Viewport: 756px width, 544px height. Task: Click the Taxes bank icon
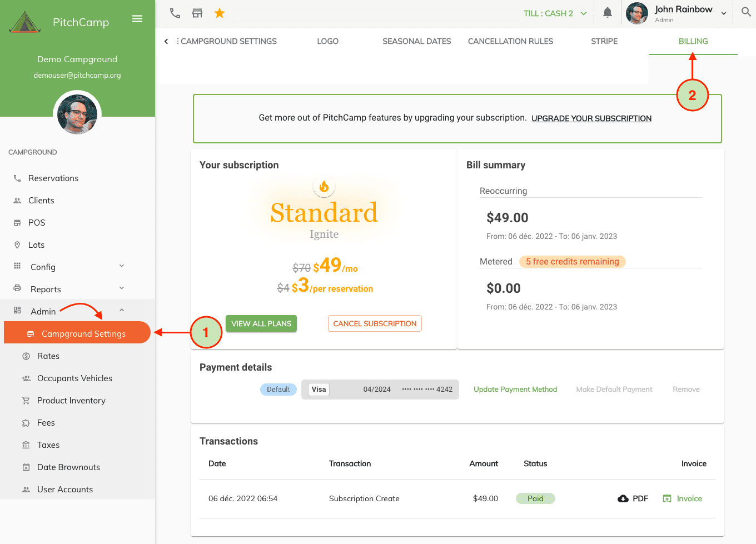(x=26, y=445)
